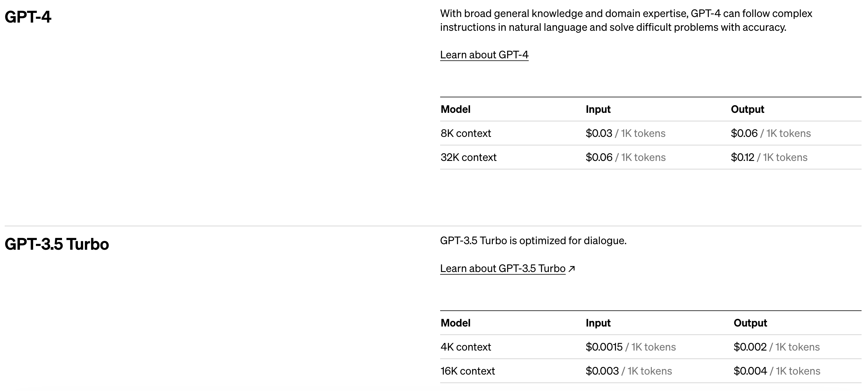This screenshot has height=391, width=868.
Task: Click the Output column header in GPT-3.5 Turbo table
Action: click(x=750, y=323)
